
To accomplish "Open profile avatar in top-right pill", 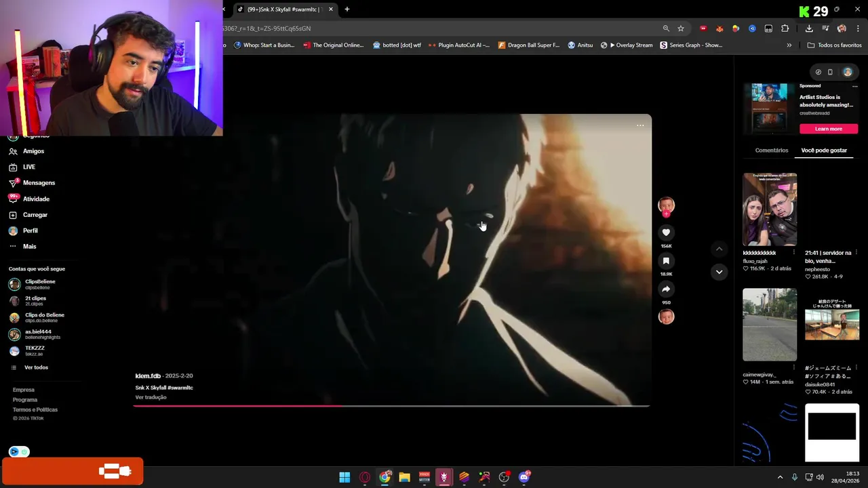I will coord(848,72).
